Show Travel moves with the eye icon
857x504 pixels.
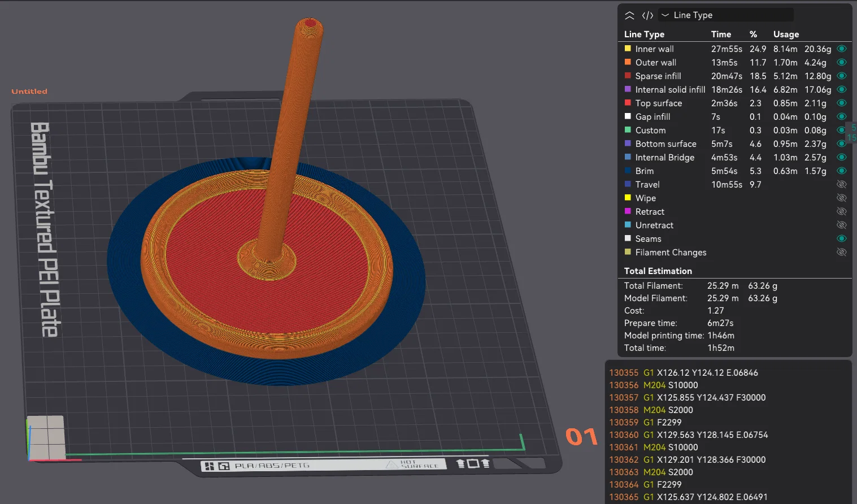(x=841, y=185)
